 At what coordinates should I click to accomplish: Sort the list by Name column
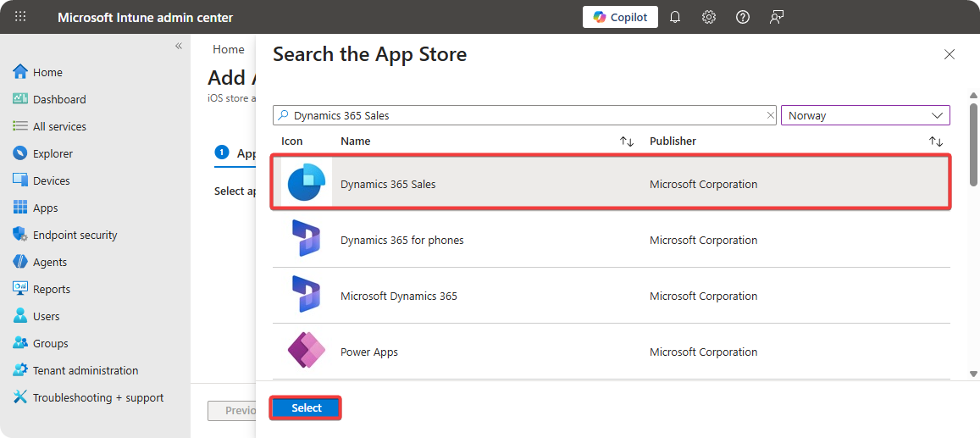[627, 141]
